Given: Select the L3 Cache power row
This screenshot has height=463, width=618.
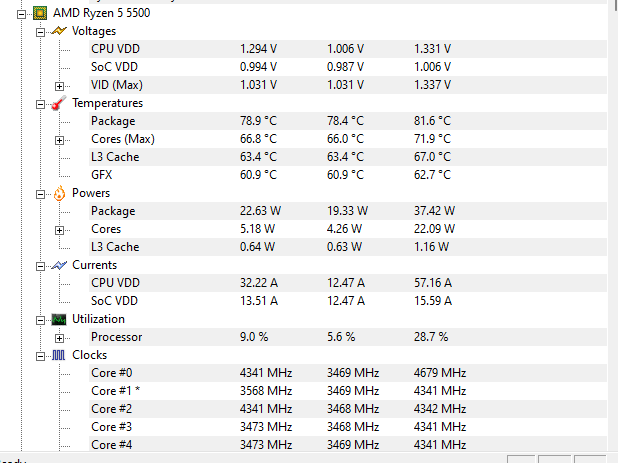Looking at the screenshot, I should [115, 247].
